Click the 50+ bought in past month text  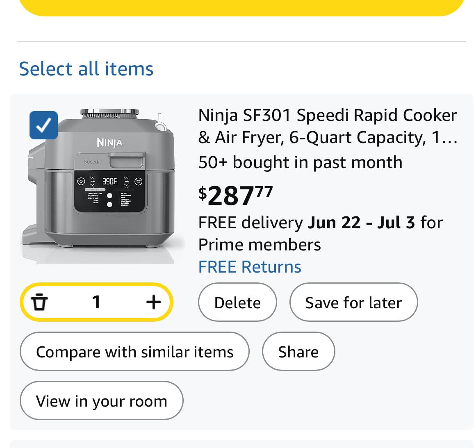click(x=300, y=162)
